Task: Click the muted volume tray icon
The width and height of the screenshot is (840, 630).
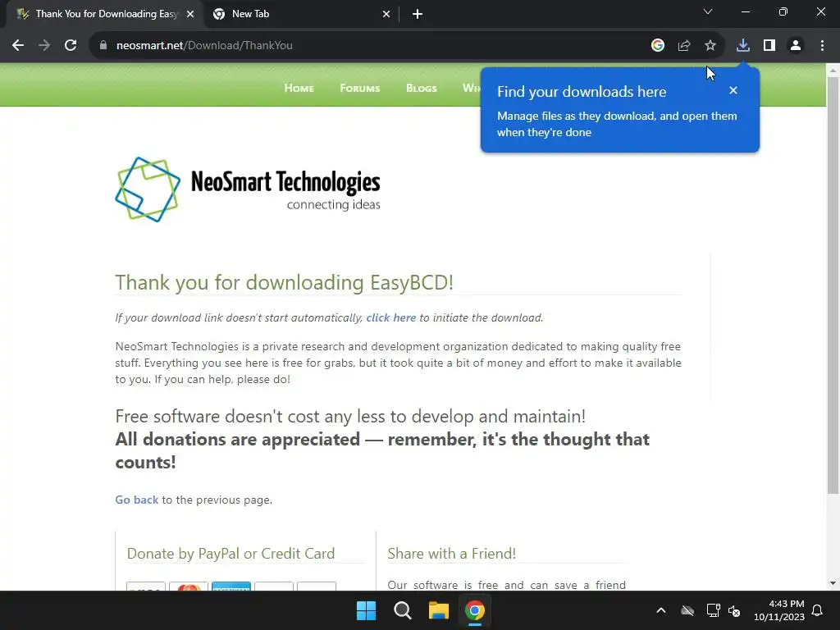Action: 734,610
